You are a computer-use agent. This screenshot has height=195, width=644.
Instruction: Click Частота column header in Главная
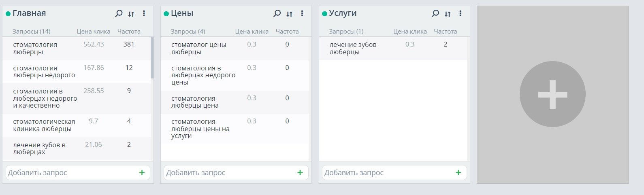tap(129, 31)
